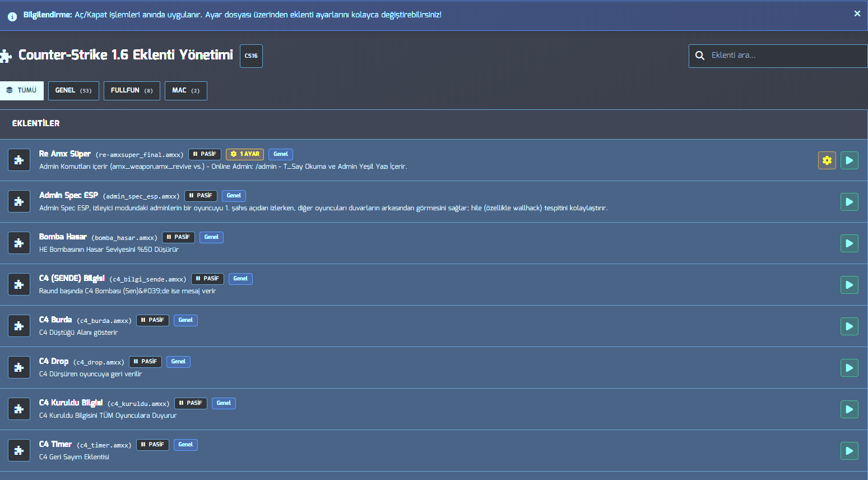Click the PASİF badge of C4 Burda
The image size is (868, 480).
click(x=152, y=320)
